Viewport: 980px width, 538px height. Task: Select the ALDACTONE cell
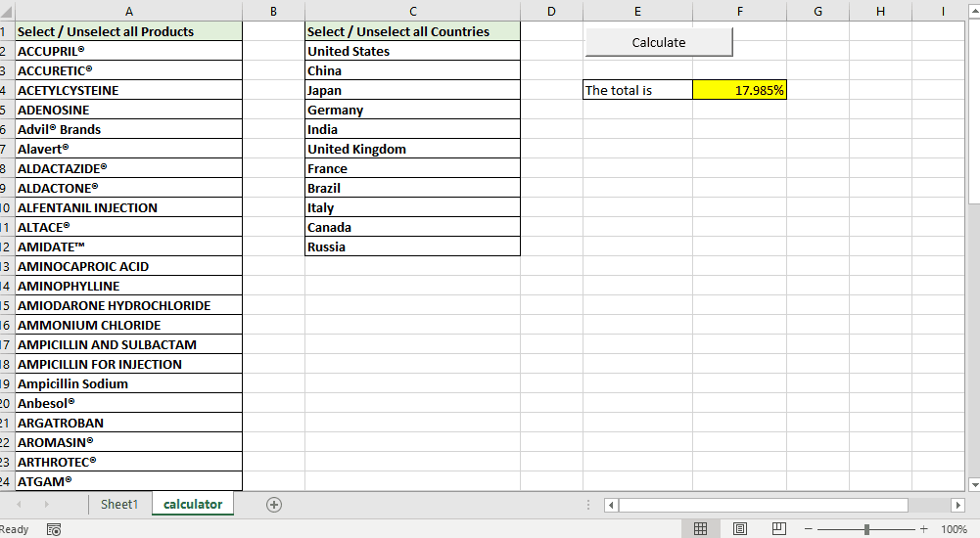pyautogui.click(x=129, y=188)
